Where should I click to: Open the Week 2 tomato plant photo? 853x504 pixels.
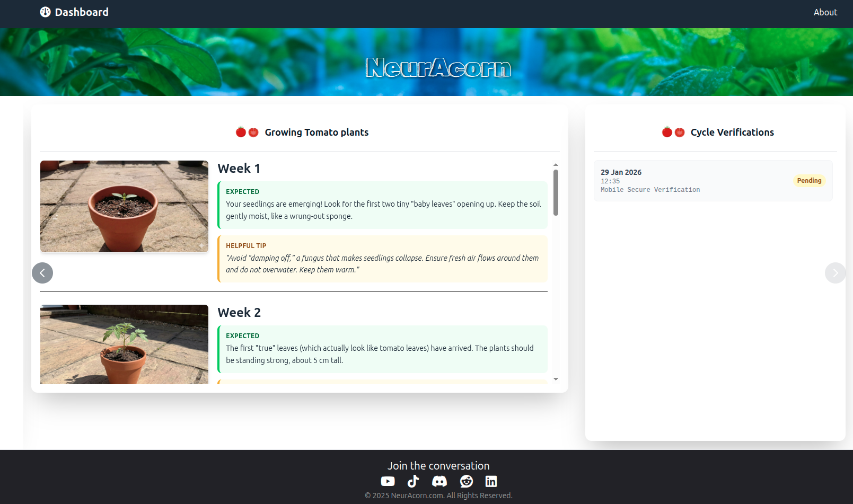tap(124, 344)
